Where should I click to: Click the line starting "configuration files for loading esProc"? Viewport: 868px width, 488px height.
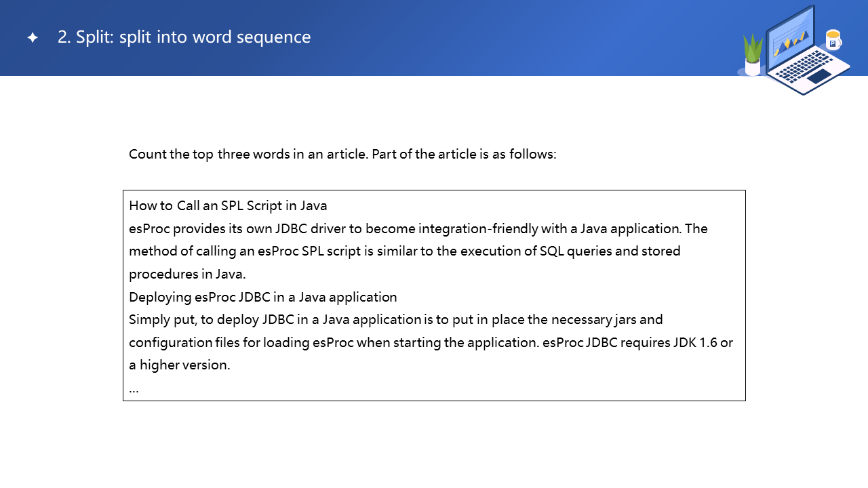tap(431, 342)
